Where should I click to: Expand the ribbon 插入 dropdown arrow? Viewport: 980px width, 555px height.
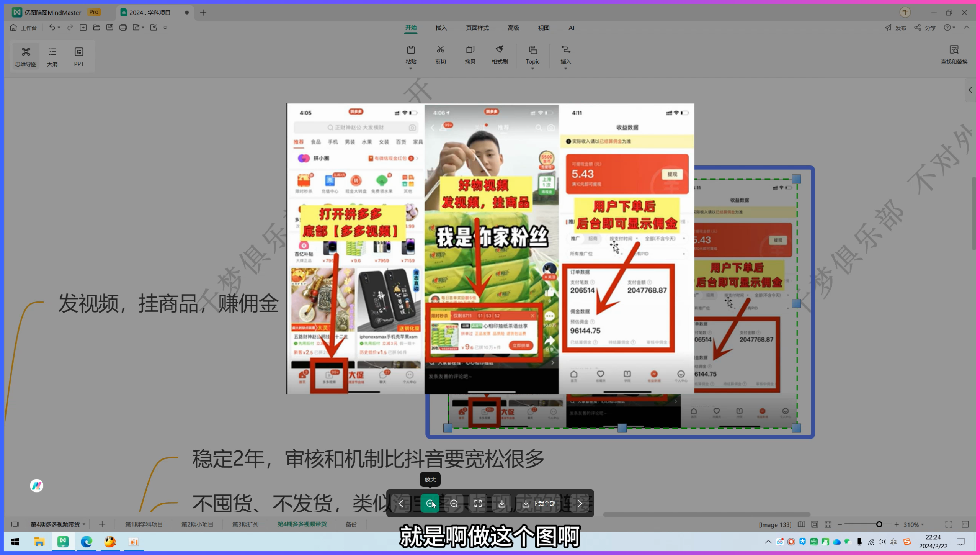[x=565, y=69]
